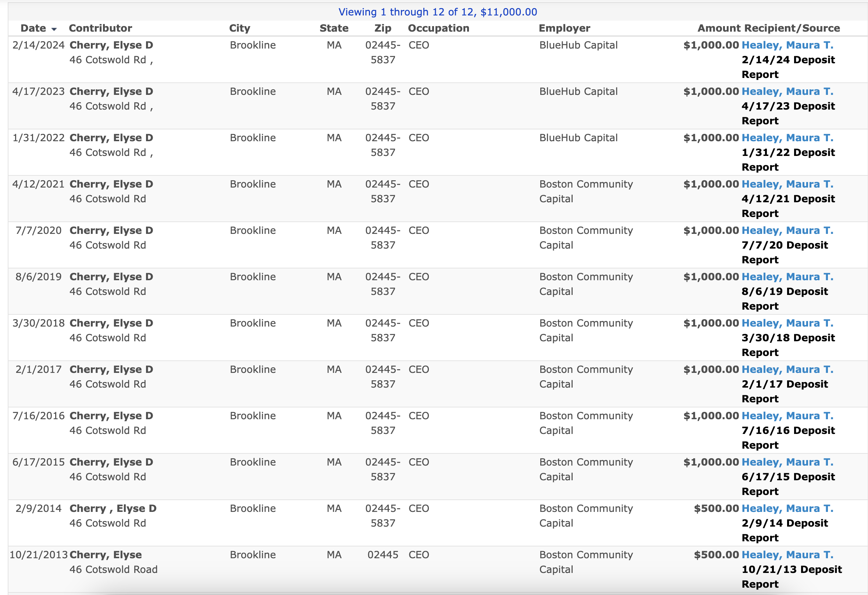Click the 7/7/2020 date cell

click(x=39, y=231)
